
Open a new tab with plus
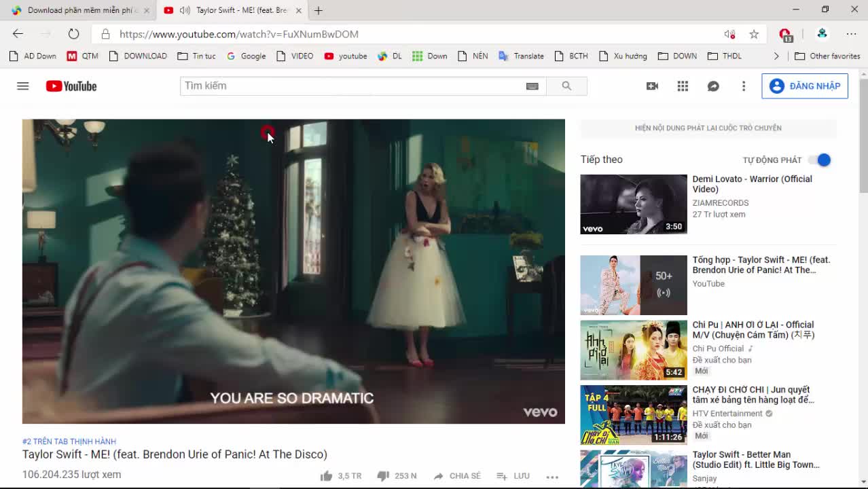point(319,10)
